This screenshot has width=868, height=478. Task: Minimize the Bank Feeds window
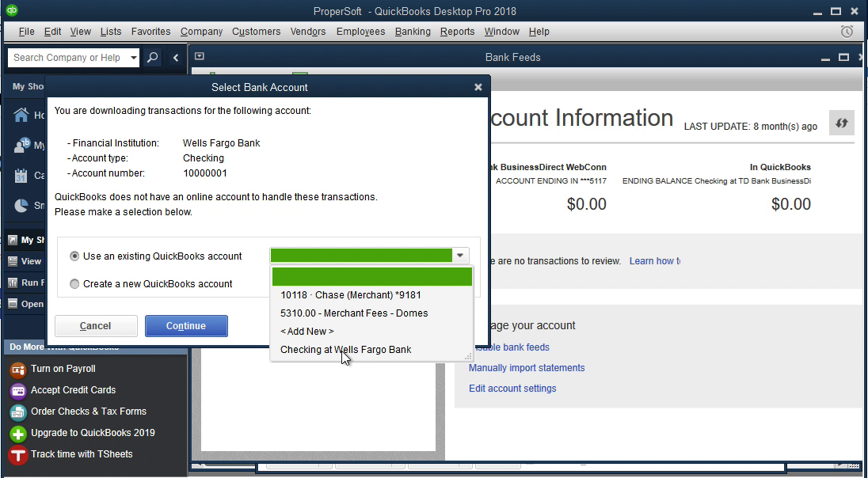pyautogui.click(x=825, y=58)
